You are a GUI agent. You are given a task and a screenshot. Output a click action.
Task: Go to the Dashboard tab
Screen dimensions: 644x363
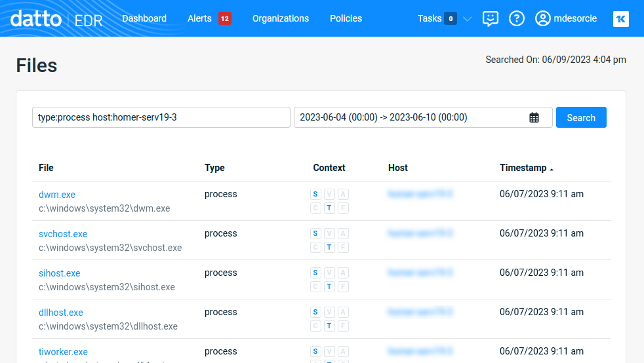point(144,18)
